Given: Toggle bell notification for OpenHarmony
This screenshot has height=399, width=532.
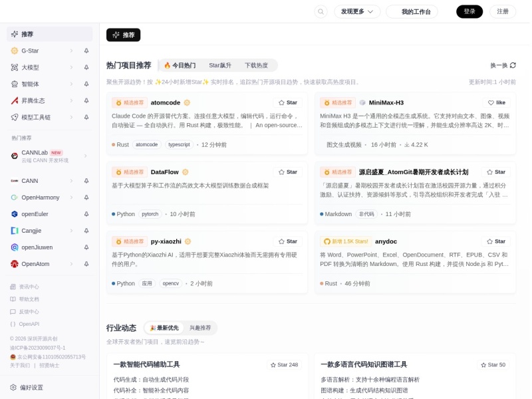Looking at the screenshot, I should (86, 198).
